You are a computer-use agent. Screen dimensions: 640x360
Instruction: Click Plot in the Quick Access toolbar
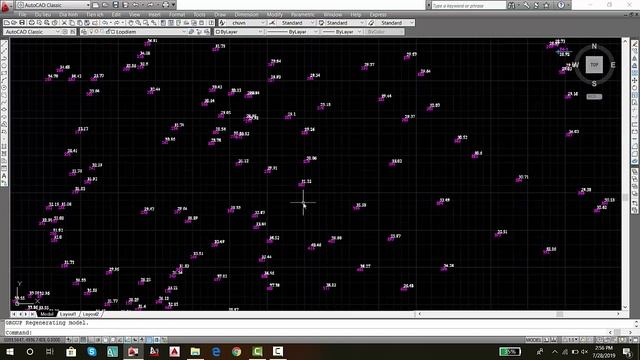tap(166, 5)
